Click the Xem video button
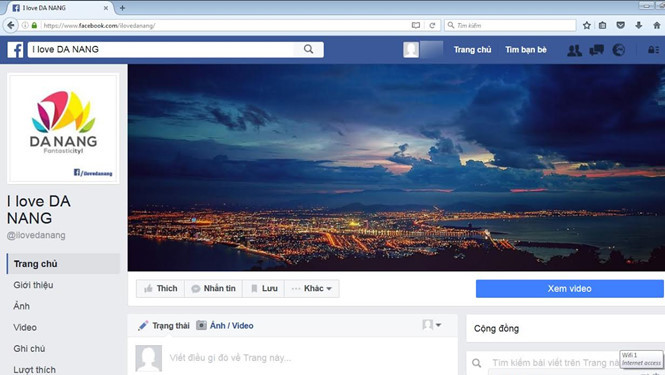 click(570, 288)
